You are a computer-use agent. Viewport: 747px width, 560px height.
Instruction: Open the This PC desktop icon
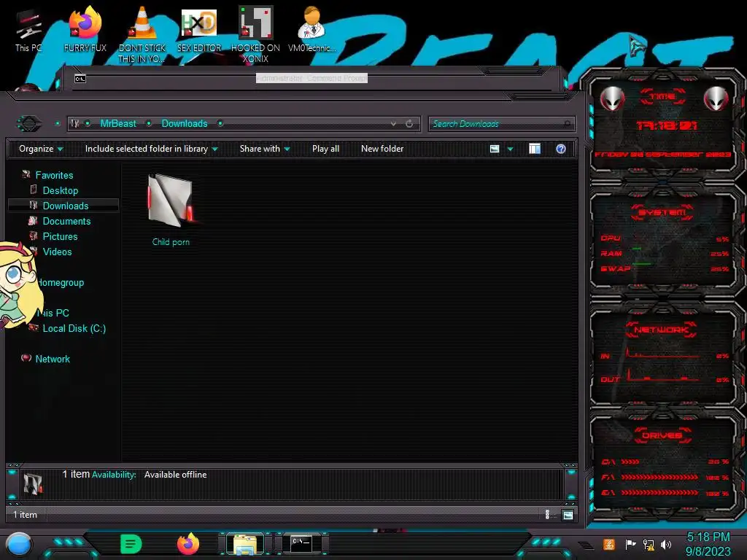point(28,31)
